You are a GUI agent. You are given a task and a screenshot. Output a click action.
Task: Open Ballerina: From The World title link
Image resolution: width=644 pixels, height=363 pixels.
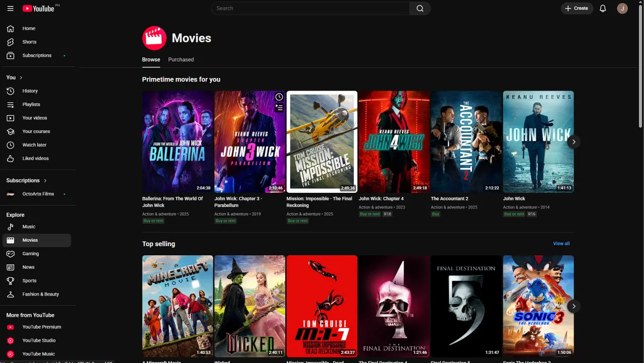(173, 202)
